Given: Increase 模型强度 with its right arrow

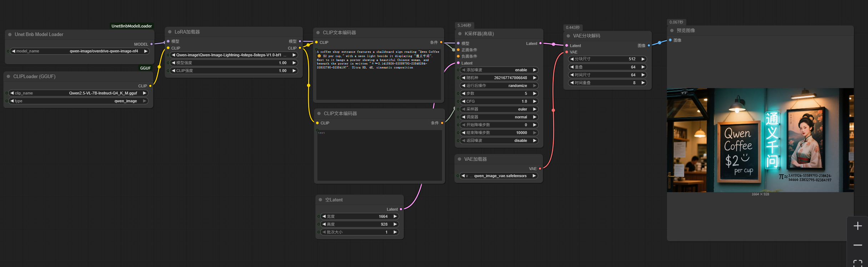Looking at the screenshot, I should (294, 63).
